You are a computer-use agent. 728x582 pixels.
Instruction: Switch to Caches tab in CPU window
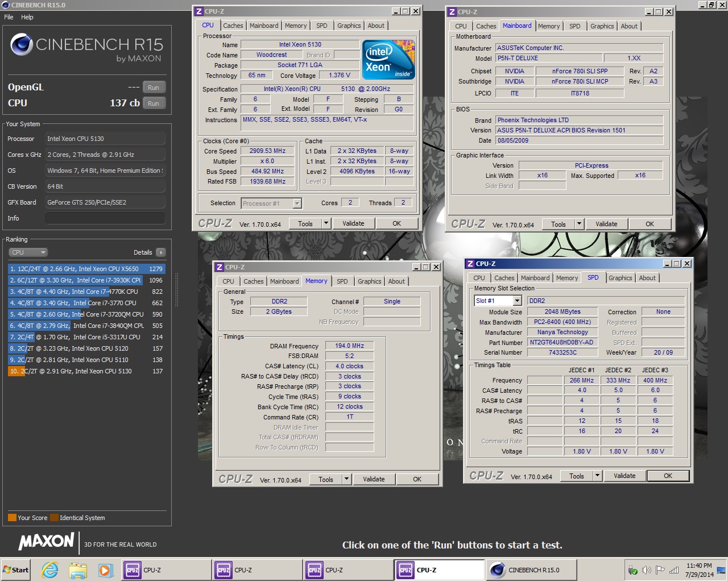(x=233, y=26)
